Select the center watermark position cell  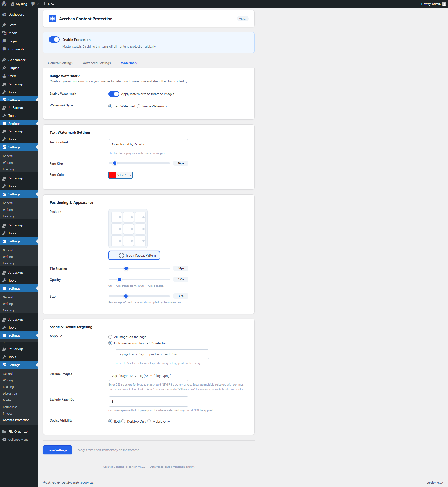click(128, 229)
